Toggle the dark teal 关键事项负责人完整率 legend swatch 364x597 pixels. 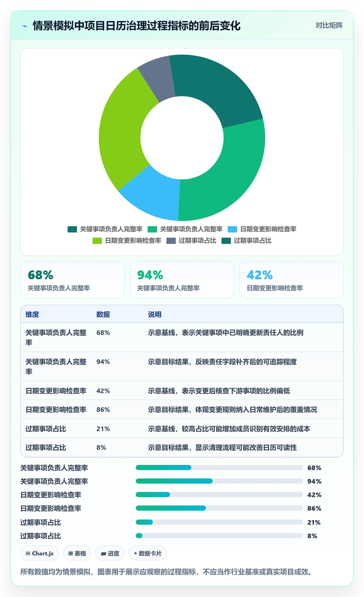pyautogui.click(x=72, y=229)
